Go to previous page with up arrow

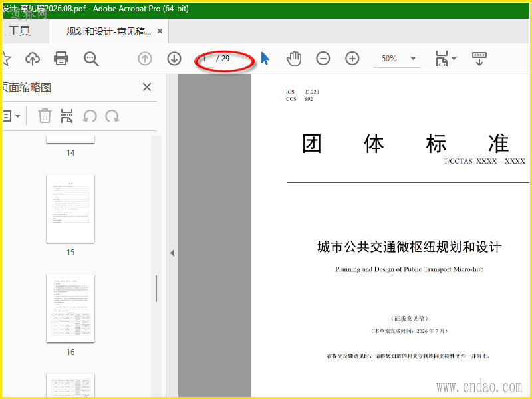(145, 59)
